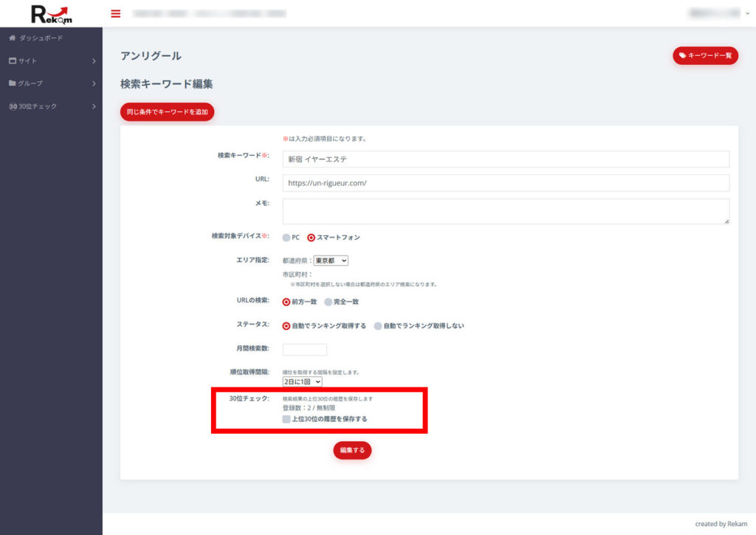The image size is (756, 535).
Task: Click the 月間検索数 input field
Action: click(x=304, y=350)
